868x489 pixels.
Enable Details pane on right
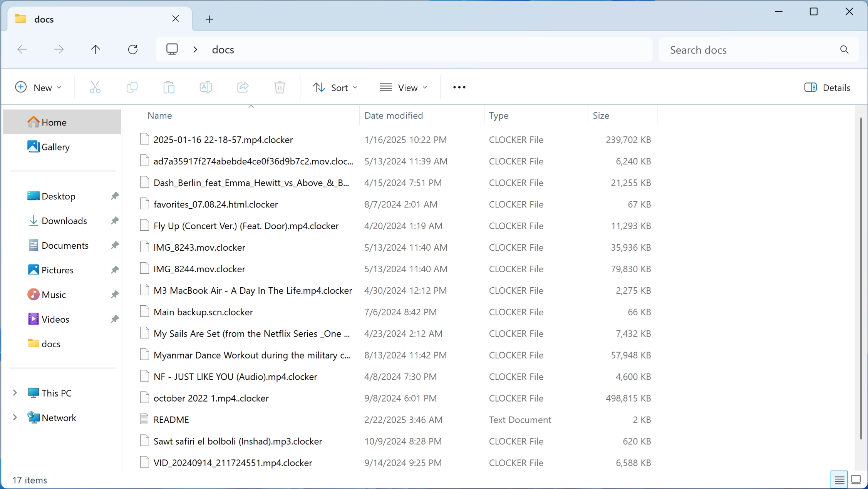click(828, 87)
